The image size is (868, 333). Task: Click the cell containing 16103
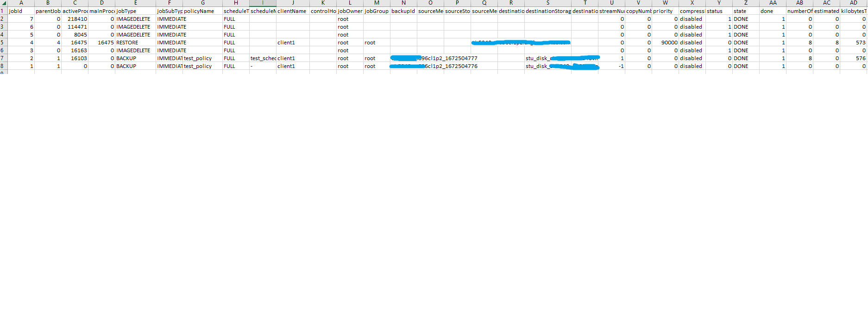[x=75, y=58]
